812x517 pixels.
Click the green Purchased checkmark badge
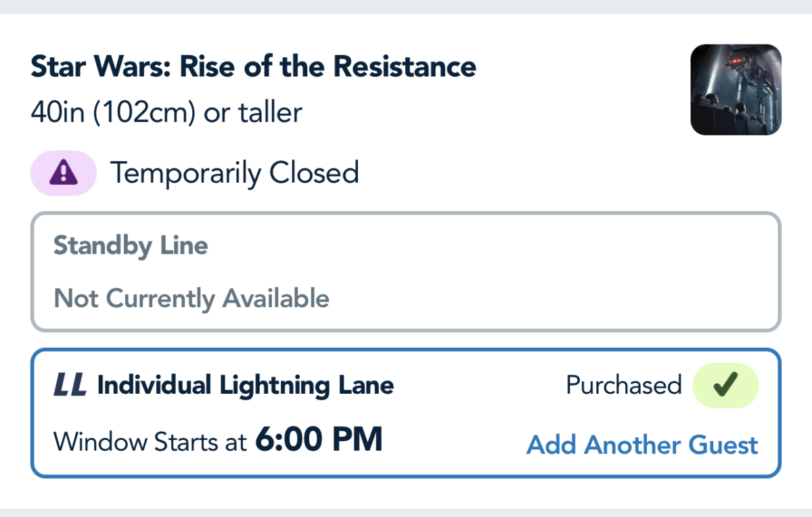(x=725, y=386)
